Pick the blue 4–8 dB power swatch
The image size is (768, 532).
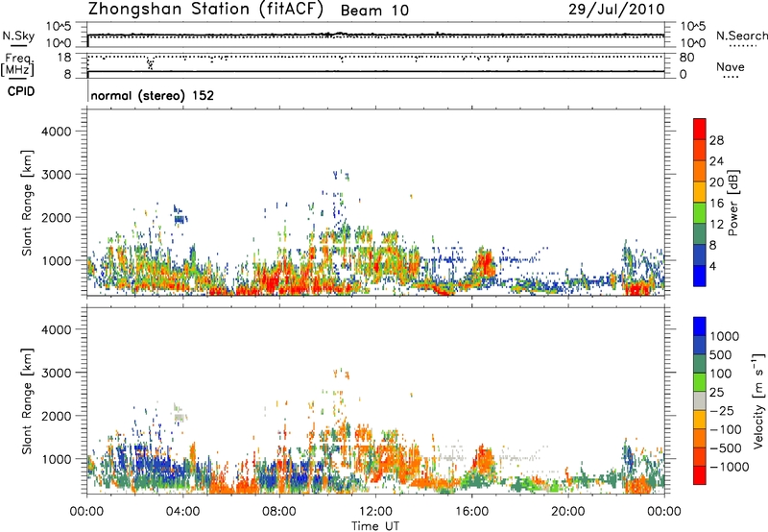tap(700, 254)
